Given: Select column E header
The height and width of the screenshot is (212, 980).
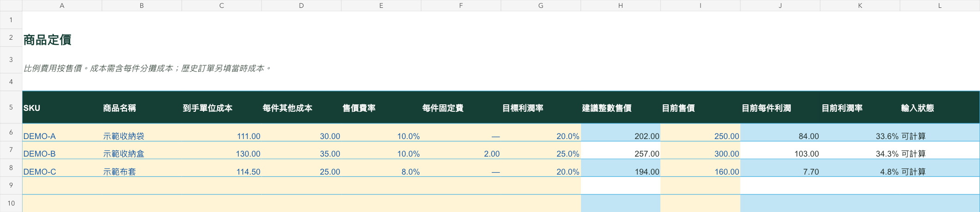Looking at the screenshot, I should click(381, 6).
